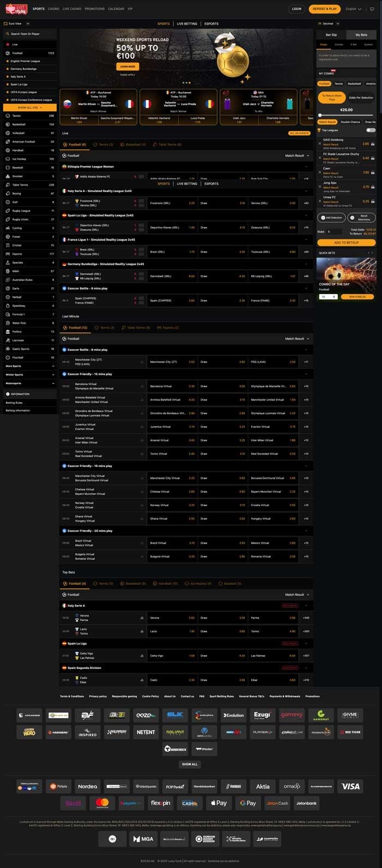Click the DEPOSIT & PLAY button
382x868 pixels.
(x=325, y=9)
